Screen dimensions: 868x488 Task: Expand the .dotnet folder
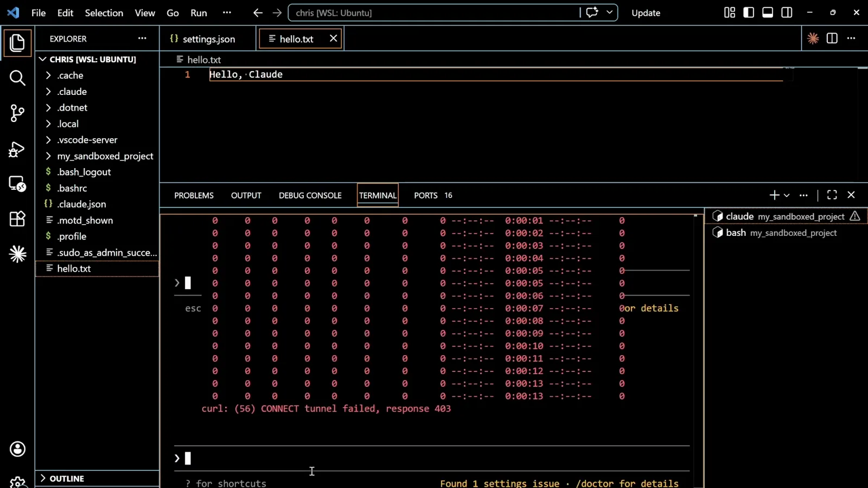pyautogui.click(x=97, y=107)
